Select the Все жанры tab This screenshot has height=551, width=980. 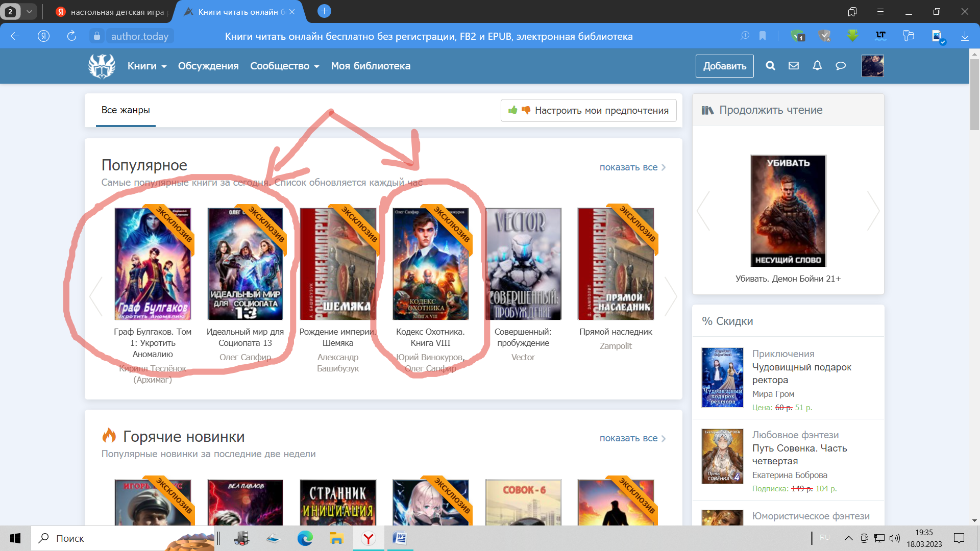coord(126,110)
